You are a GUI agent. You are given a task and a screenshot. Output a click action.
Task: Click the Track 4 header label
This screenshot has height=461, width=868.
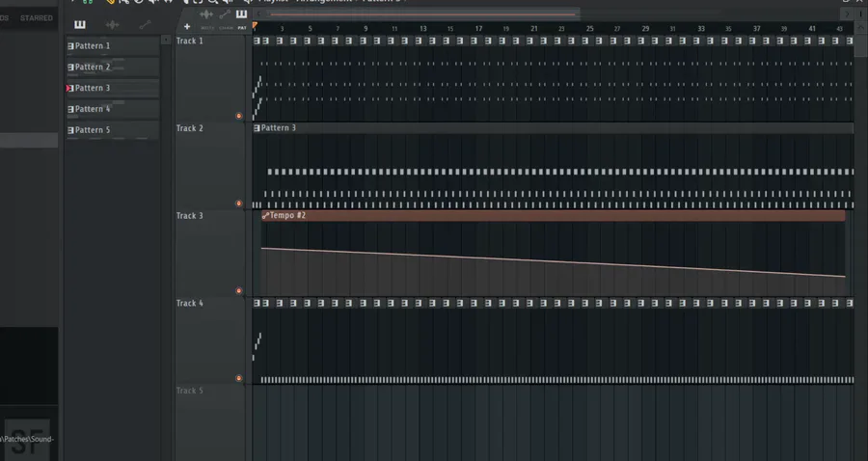pos(189,303)
